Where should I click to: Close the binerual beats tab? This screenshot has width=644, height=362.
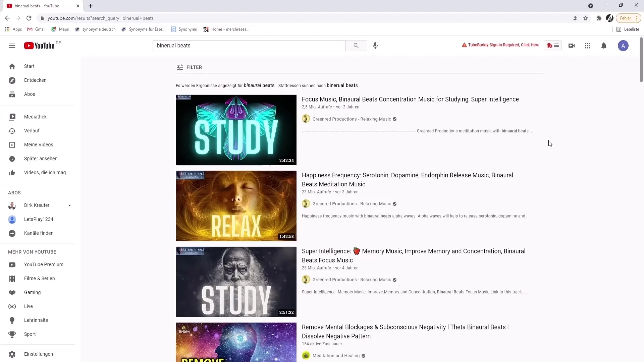click(x=78, y=6)
